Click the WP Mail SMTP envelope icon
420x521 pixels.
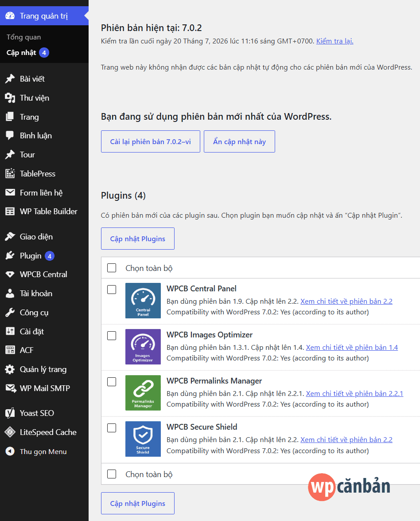point(10,388)
